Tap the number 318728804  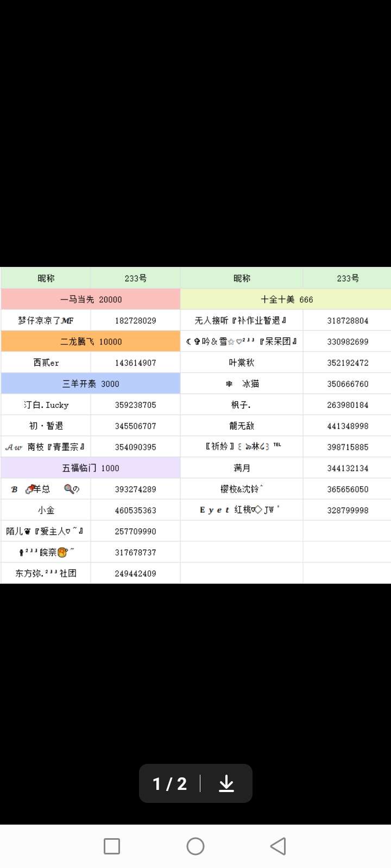pyautogui.click(x=348, y=321)
